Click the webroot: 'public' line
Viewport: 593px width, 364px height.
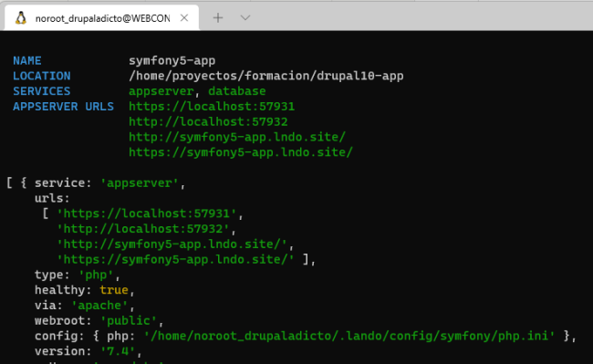pos(99,321)
